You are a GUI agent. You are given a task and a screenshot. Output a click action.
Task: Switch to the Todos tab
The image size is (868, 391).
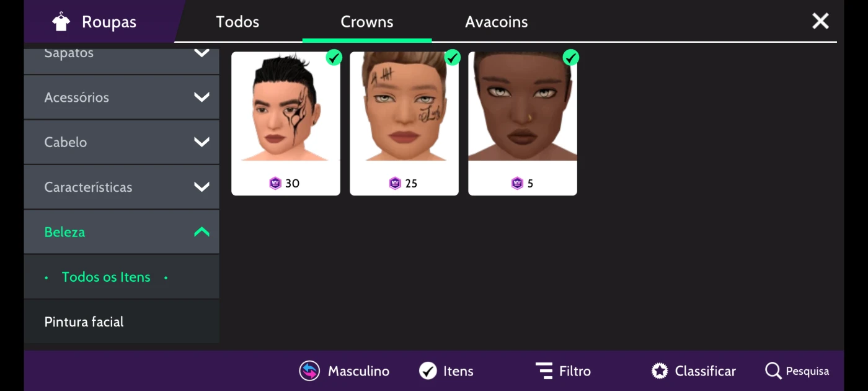point(237,22)
